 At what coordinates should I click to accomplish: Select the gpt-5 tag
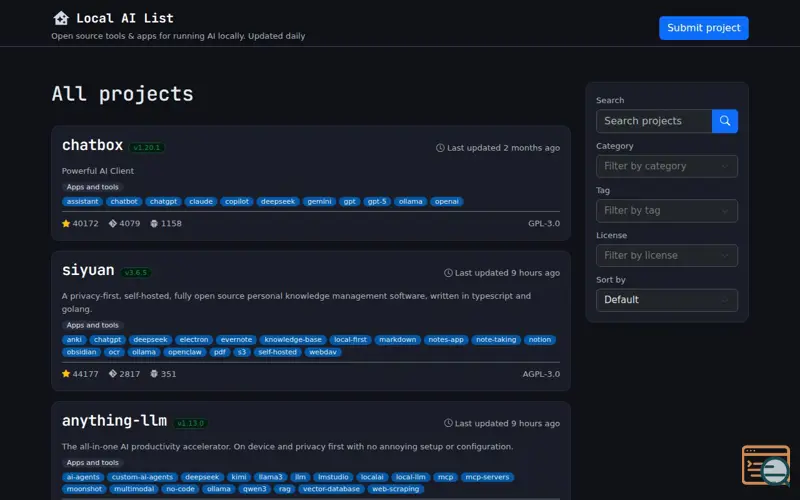click(x=377, y=202)
